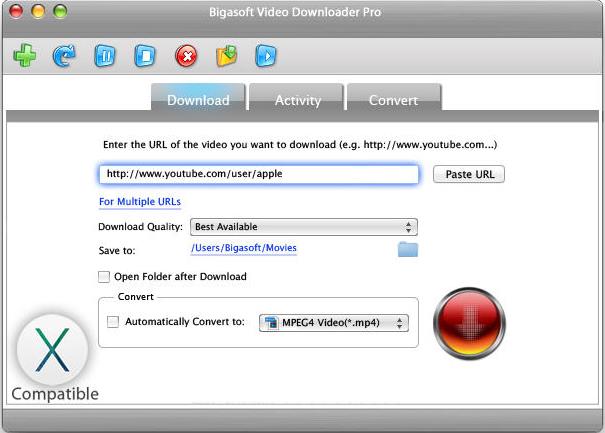Switch to the Download tab
Image resolution: width=605 pixels, height=433 pixels.
coord(198,98)
